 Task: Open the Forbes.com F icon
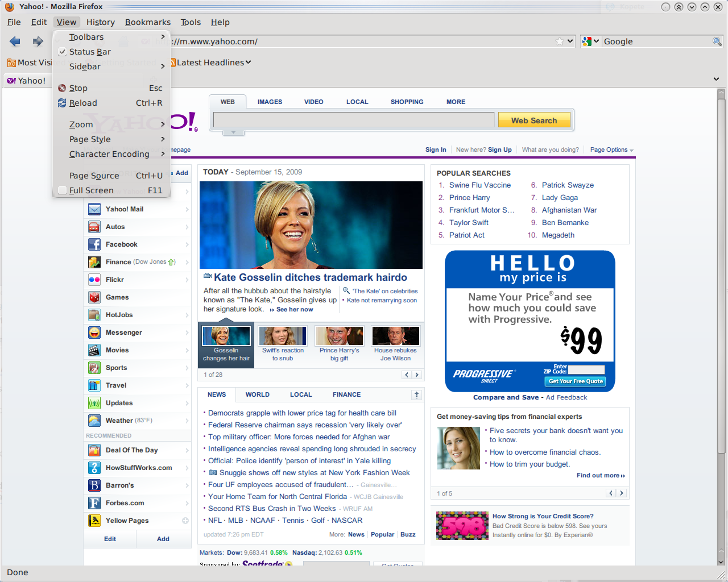94,503
